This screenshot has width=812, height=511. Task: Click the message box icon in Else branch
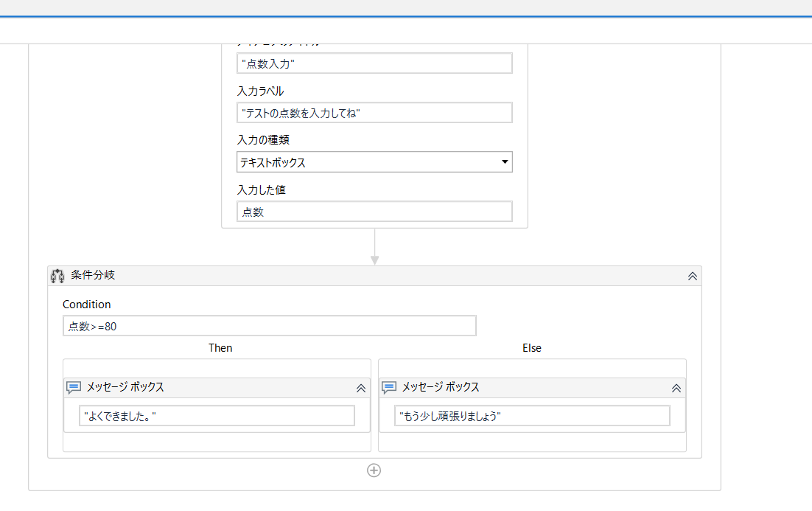click(388, 387)
